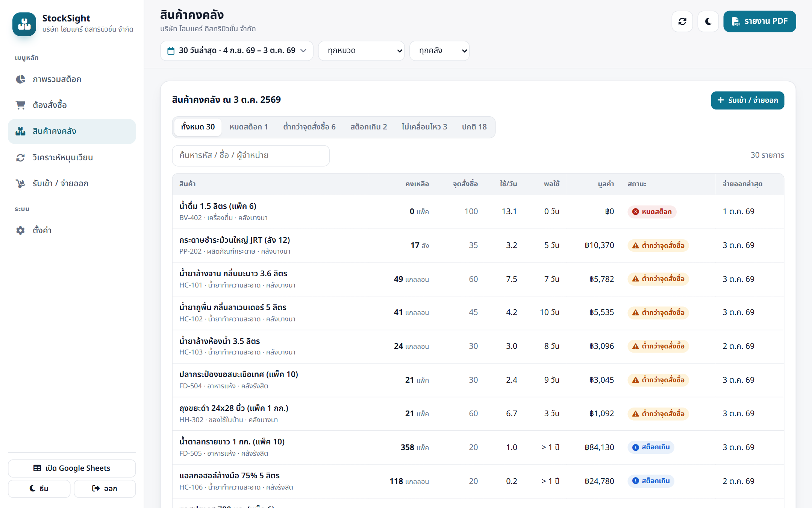Open วิเคราะห์หมุนเวียน page
Image resolution: width=812 pixels, height=508 pixels.
point(72,157)
